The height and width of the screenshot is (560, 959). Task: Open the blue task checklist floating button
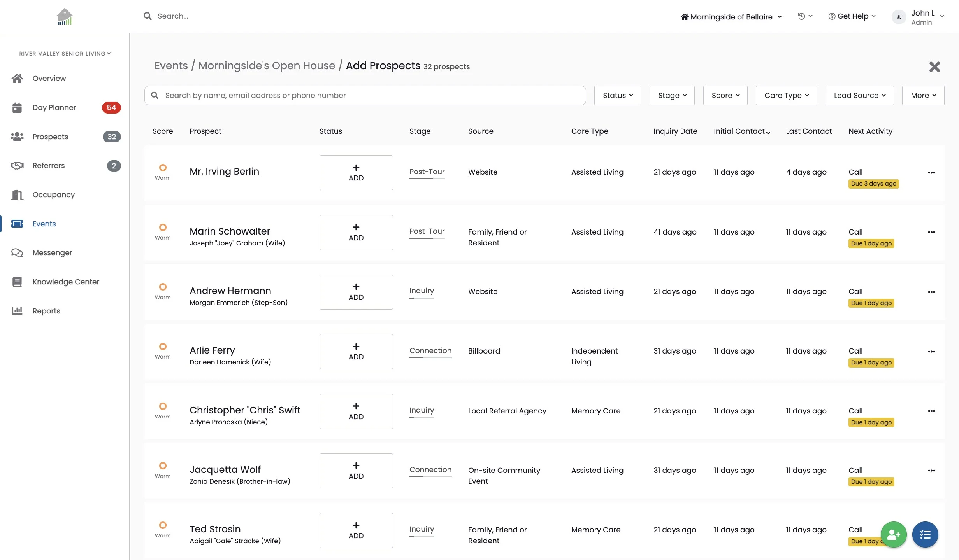click(925, 534)
